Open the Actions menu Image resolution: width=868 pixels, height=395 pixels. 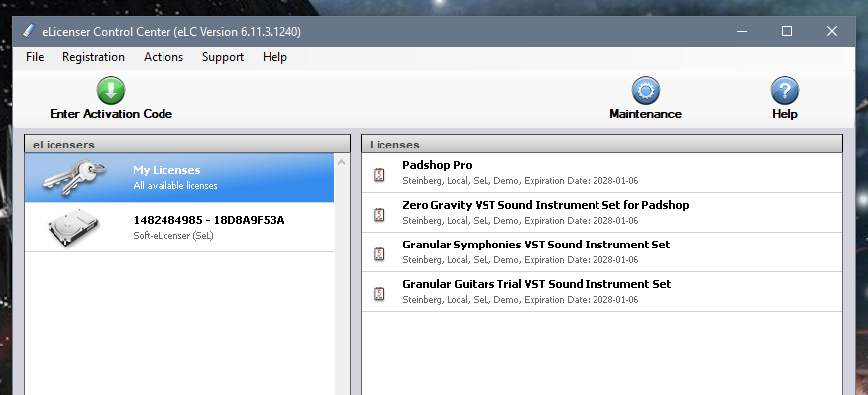(x=163, y=57)
